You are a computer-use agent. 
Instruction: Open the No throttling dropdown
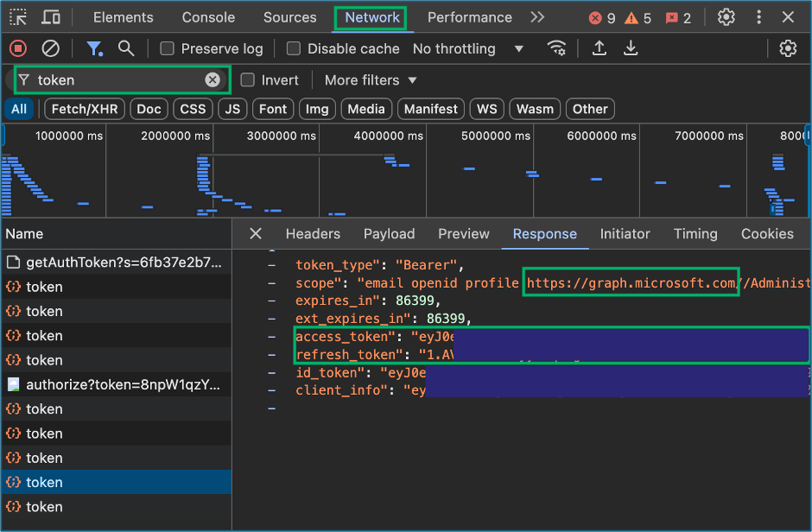point(468,48)
